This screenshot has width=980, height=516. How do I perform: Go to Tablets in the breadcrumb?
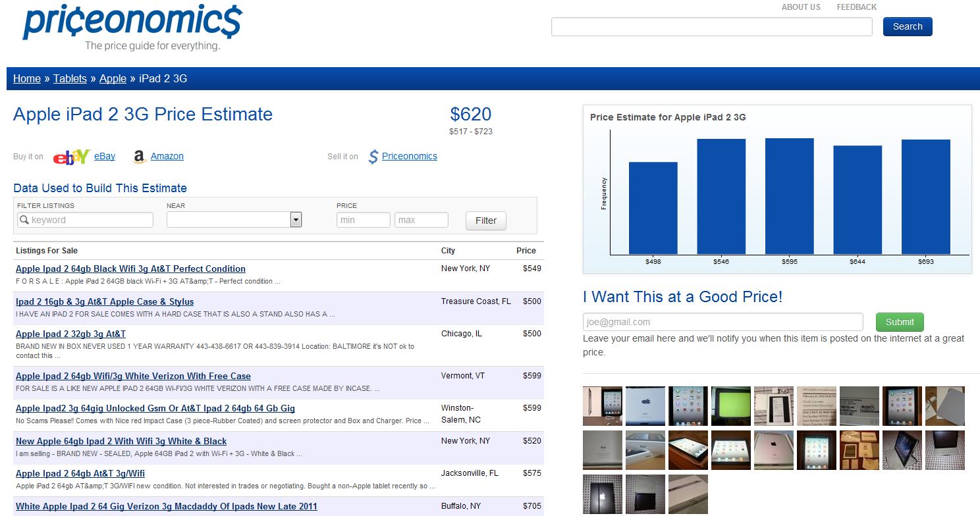pos(70,78)
